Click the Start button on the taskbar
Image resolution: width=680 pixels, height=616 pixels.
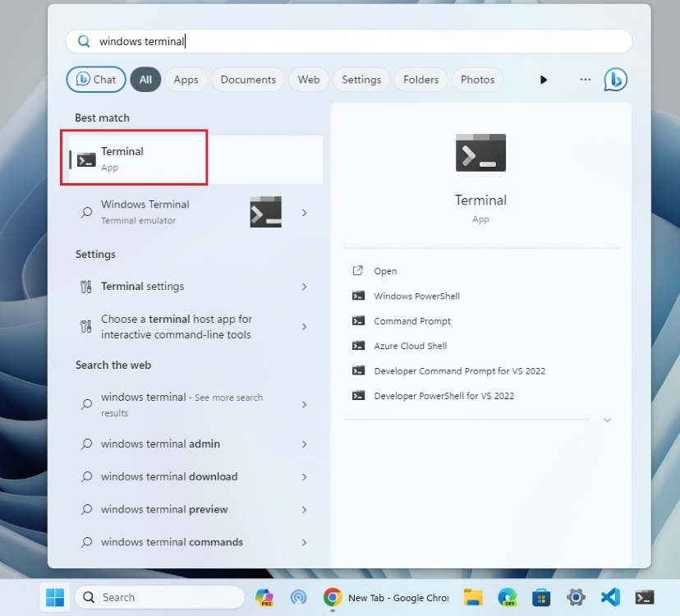(55, 597)
